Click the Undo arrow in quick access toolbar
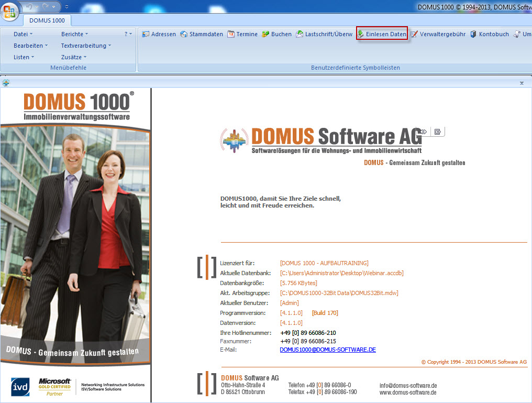Viewport: 532px width, 403px height. click(x=29, y=7)
